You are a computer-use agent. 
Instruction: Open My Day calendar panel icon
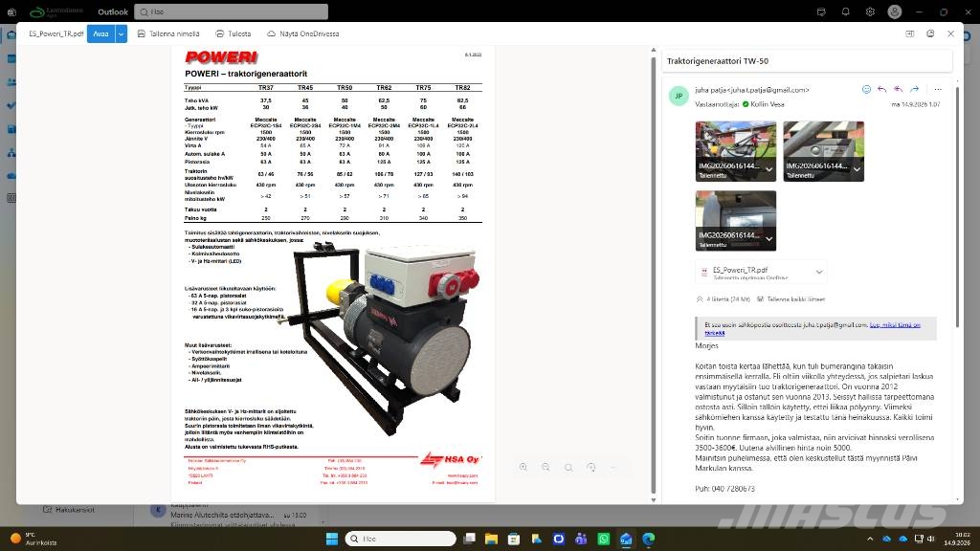coord(821,11)
